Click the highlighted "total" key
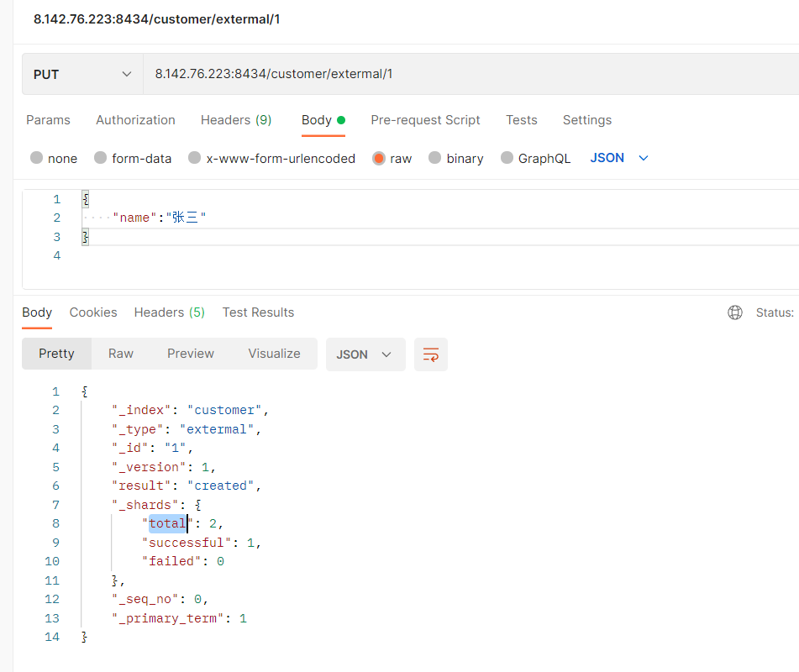This screenshot has width=799, height=672. coord(168,523)
